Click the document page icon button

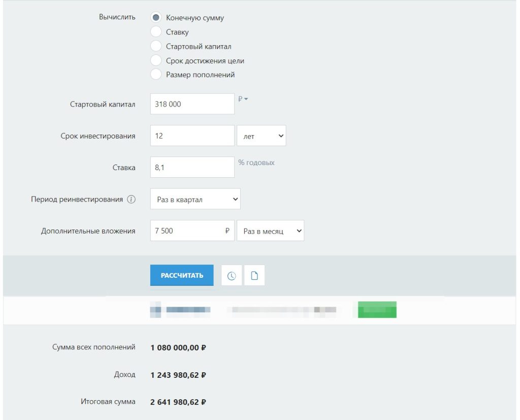254,275
